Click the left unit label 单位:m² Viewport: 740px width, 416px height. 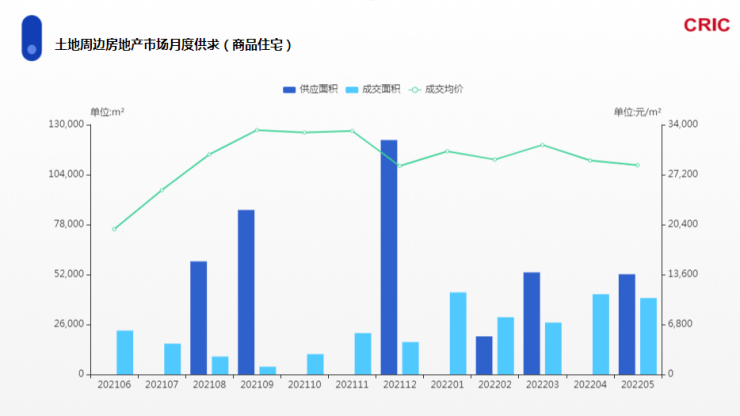[107, 112]
